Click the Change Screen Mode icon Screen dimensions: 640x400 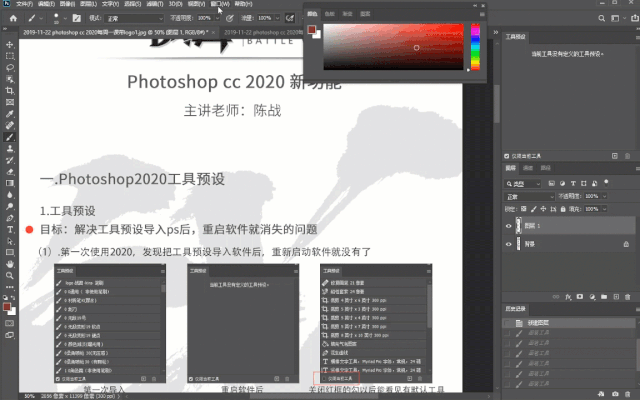click(x=9, y=335)
